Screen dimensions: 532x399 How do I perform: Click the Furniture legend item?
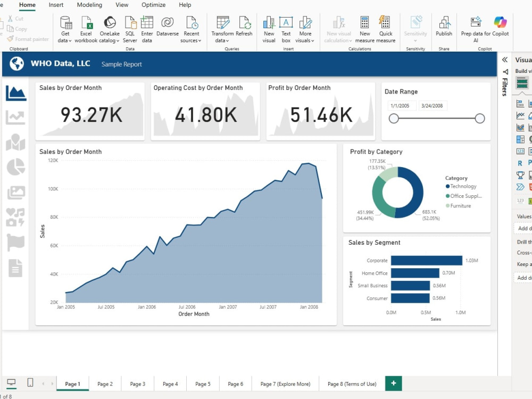pos(459,206)
